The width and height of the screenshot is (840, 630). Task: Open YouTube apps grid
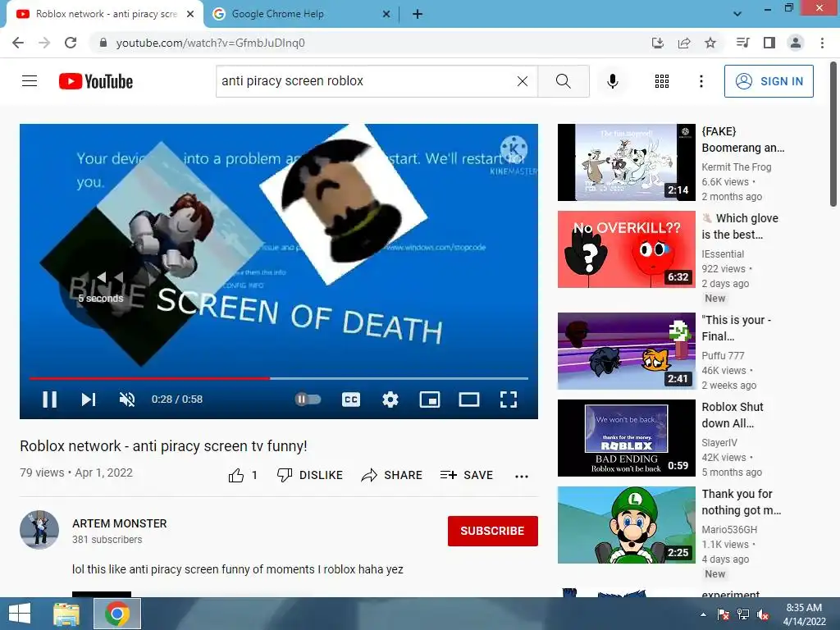click(662, 81)
